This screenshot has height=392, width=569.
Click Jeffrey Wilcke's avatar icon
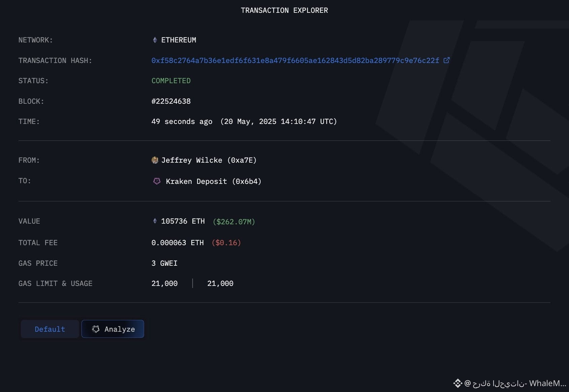(x=155, y=160)
